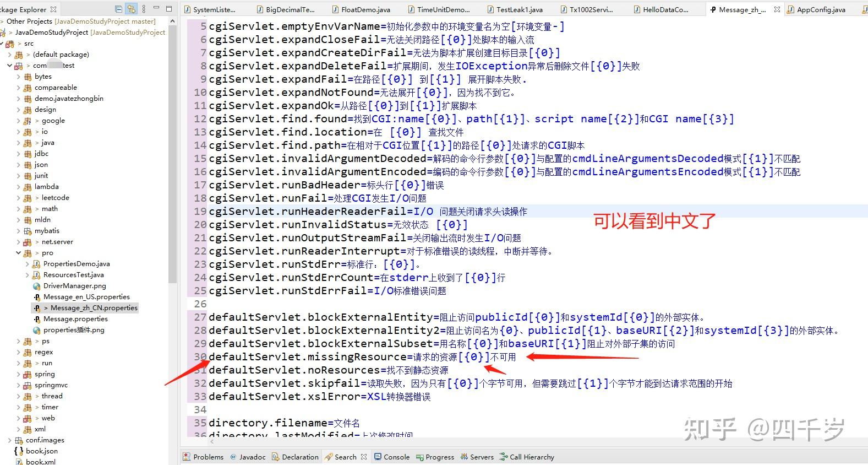This screenshot has height=465, width=868.
Task: Click Package Explorer scrollbar up arrow
Action: 172,21
